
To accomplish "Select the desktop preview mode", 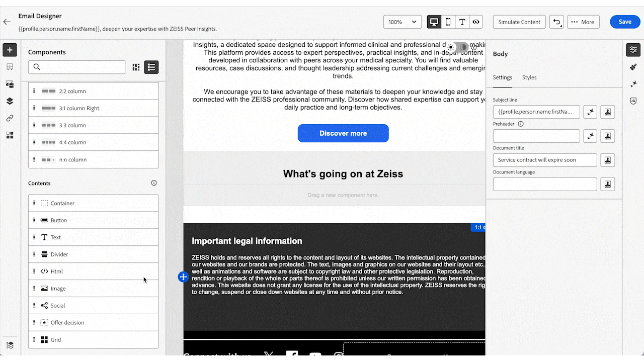I will (434, 22).
